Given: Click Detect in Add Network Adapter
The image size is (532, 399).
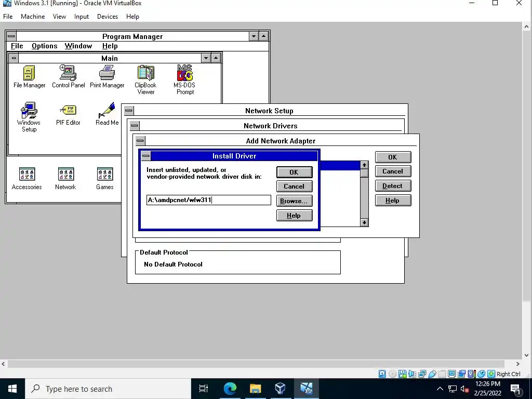Looking at the screenshot, I should coord(393,186).
